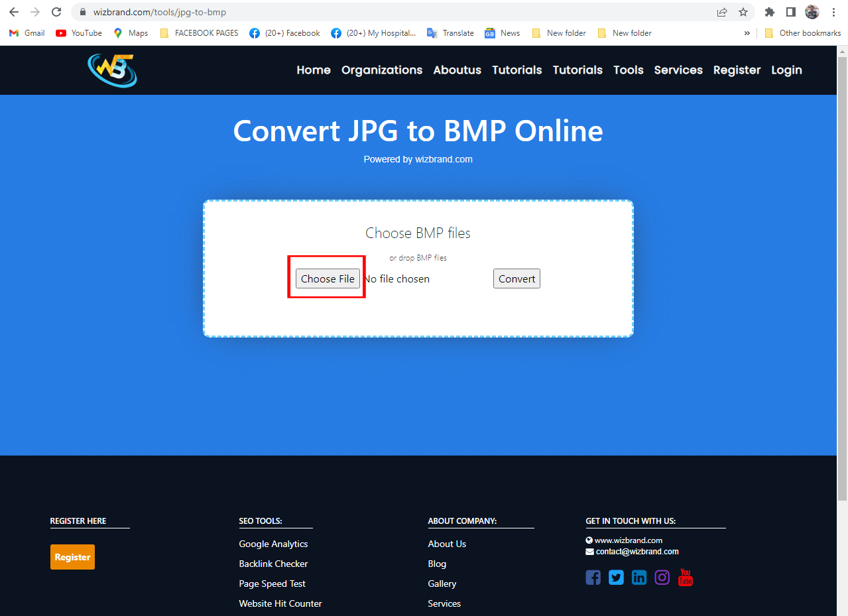Image resolution: width=848 pixels, height=616 pixels.
Task: Select the Organizations navigation item
Action: click(381, 70)
